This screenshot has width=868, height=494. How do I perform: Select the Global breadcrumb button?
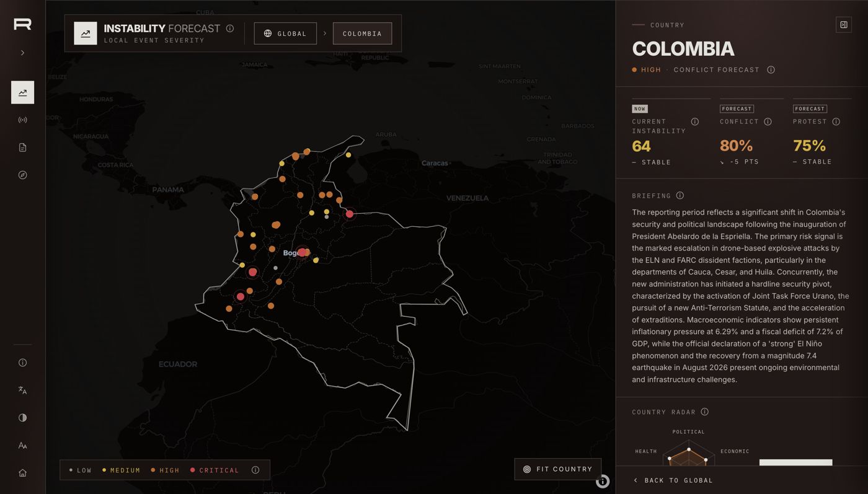coord(285,33)
